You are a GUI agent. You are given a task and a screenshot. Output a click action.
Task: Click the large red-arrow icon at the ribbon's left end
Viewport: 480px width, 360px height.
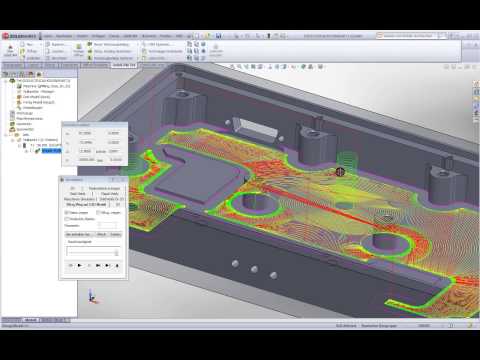(x=10, y=50)
